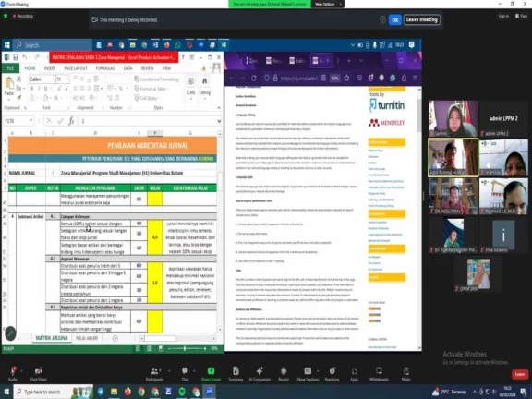
Task: Toggle Bold formatting in Excel
Action: pos(32,89)
